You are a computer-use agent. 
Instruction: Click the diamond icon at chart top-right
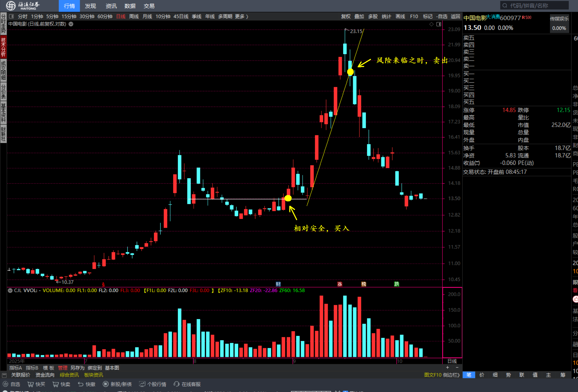431,24
